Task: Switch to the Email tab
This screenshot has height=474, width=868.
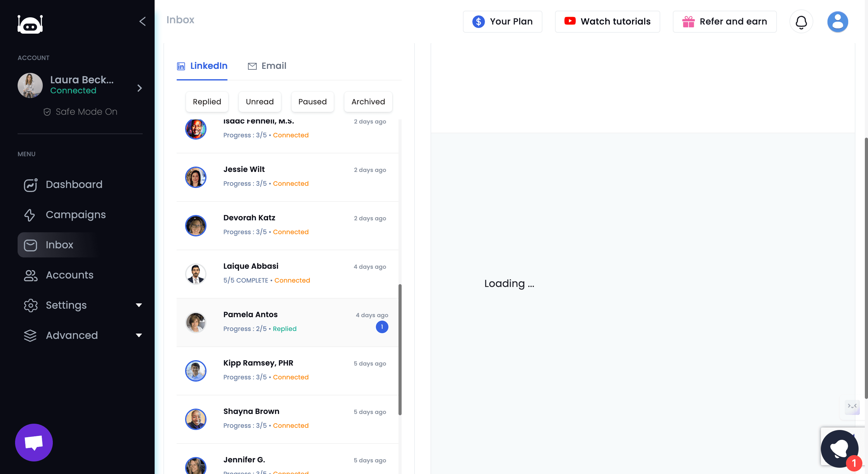Action: click(267, 66)
